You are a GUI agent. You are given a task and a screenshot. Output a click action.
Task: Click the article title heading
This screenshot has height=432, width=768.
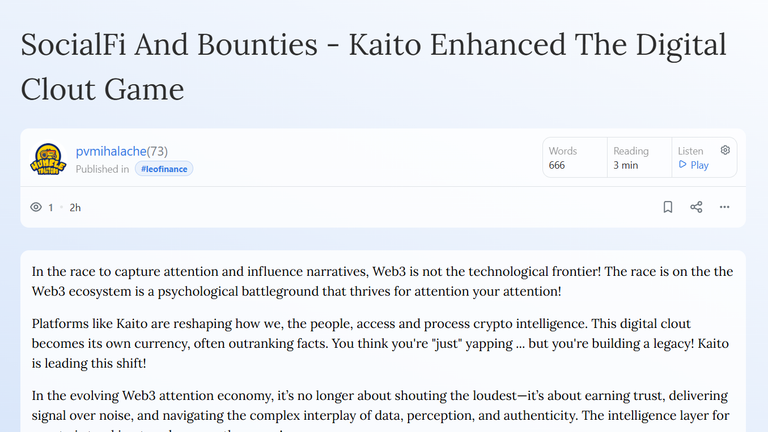point(373,67)
